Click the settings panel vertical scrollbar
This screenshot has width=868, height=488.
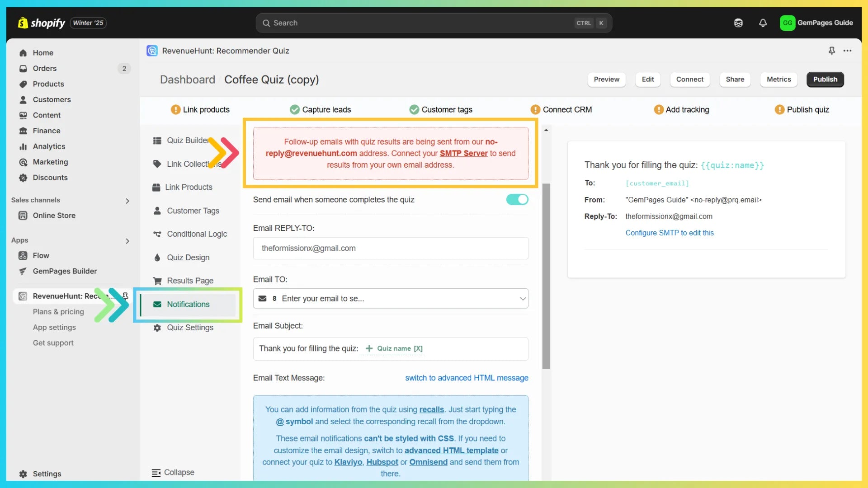point(546,276)
